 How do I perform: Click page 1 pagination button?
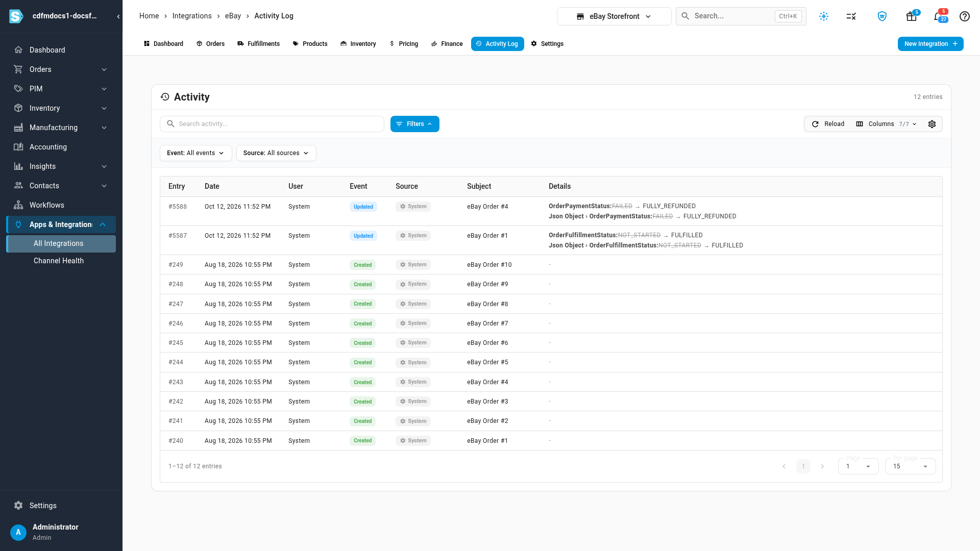coord(803,466)
